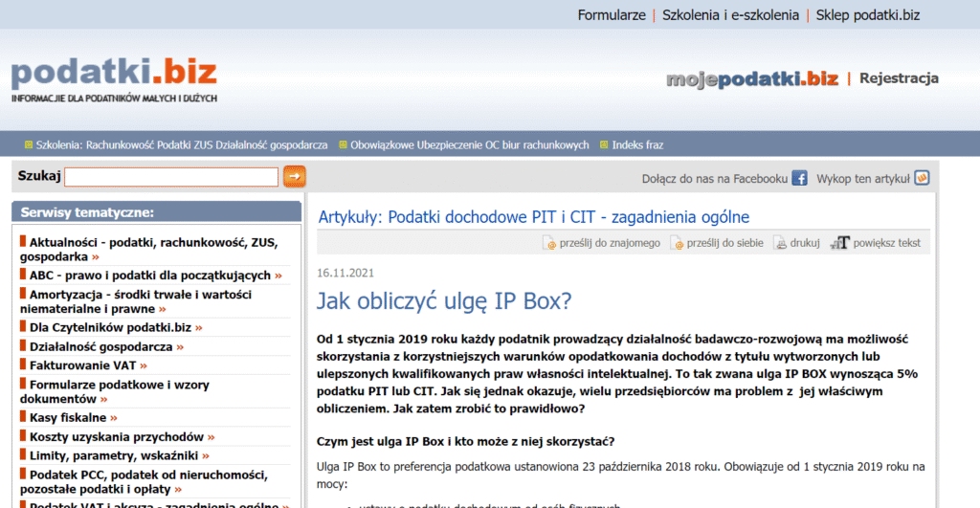Click the podatki.biz logo
Screen dimensions: 980x508
tap(114, 74)
